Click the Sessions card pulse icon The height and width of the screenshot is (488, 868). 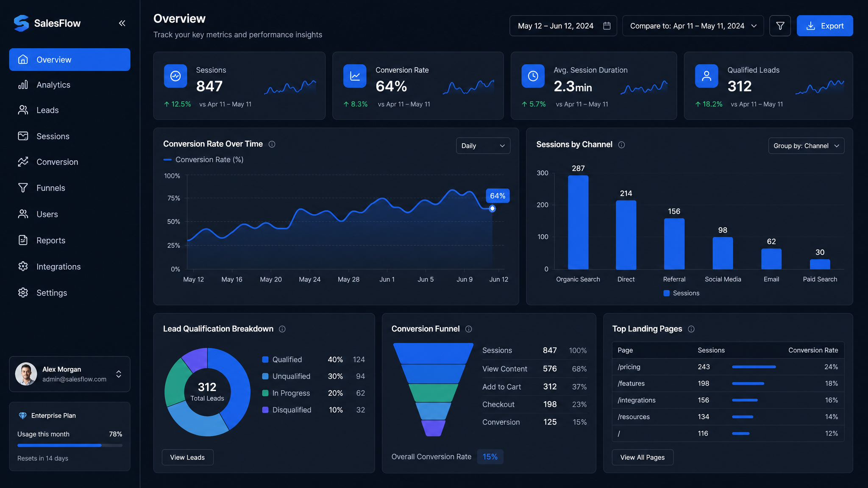(x=175, y=76)
